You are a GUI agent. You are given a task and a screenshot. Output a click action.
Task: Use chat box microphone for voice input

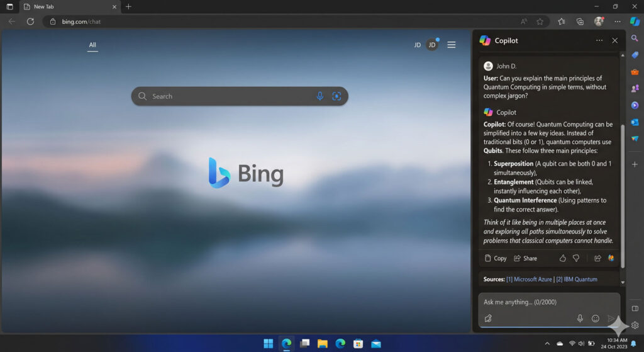[580, 318]
